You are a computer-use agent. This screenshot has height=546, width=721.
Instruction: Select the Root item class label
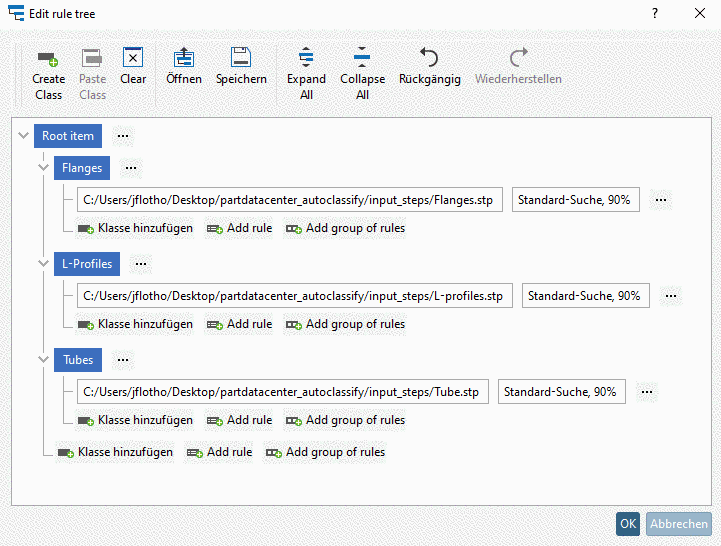click(68, 136)
